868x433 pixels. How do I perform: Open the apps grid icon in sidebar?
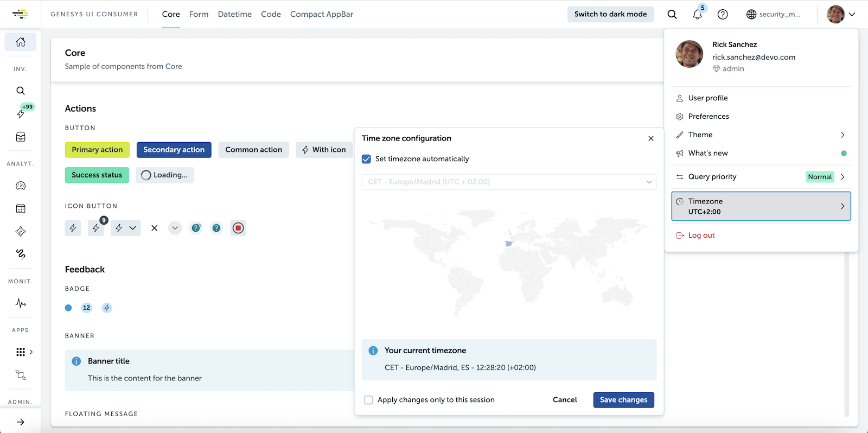click(x=21, y=352)
